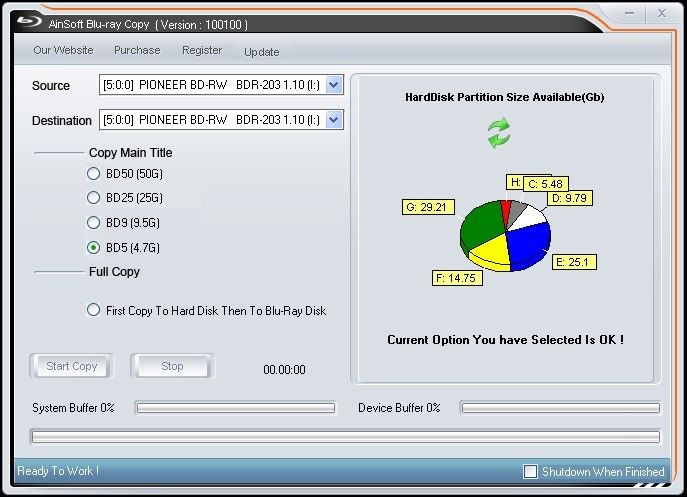The width and height of the screenshot is (687, 497).
Task: Open Our Website menu item
Action: pos(64,50)
